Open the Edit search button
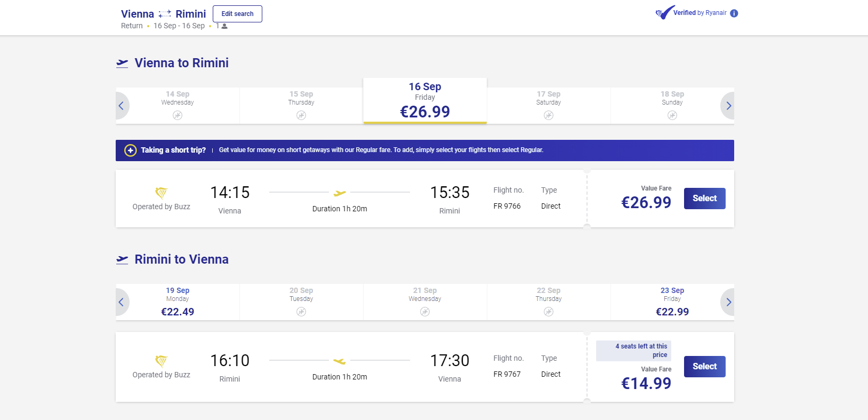 point(237,14)
